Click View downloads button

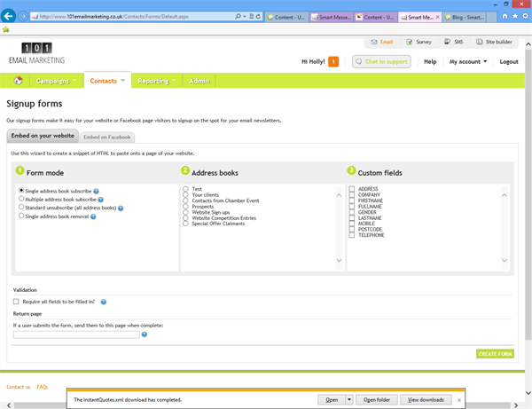[x=426, y=400]
